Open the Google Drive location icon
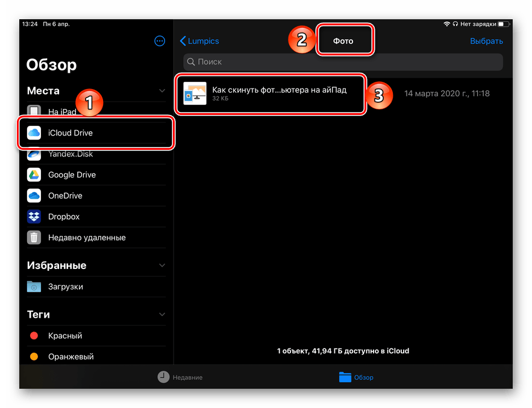Viewport: 532px width, 408px height. tap(34, 175)
